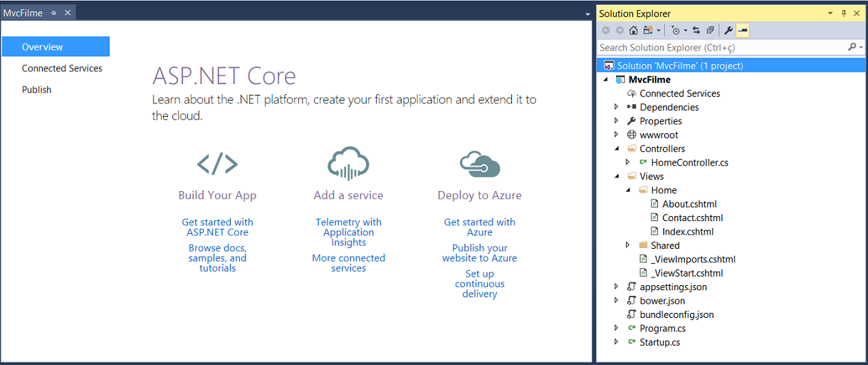Close the MvcFilme document tab
Screen dimensions: 868x365
point(68,13)
